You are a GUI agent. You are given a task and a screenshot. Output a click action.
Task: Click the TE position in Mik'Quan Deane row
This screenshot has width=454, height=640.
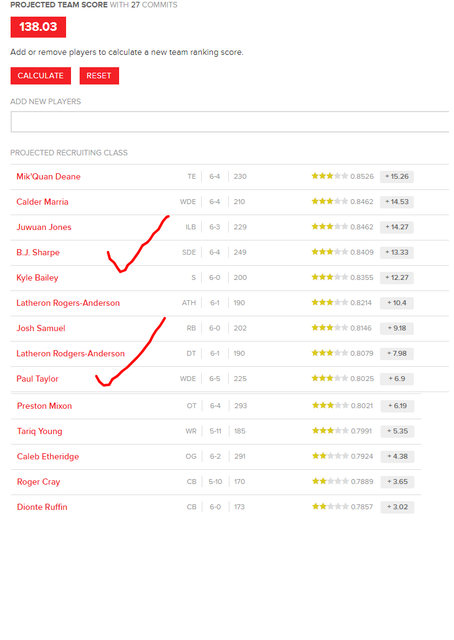(191, 177)
